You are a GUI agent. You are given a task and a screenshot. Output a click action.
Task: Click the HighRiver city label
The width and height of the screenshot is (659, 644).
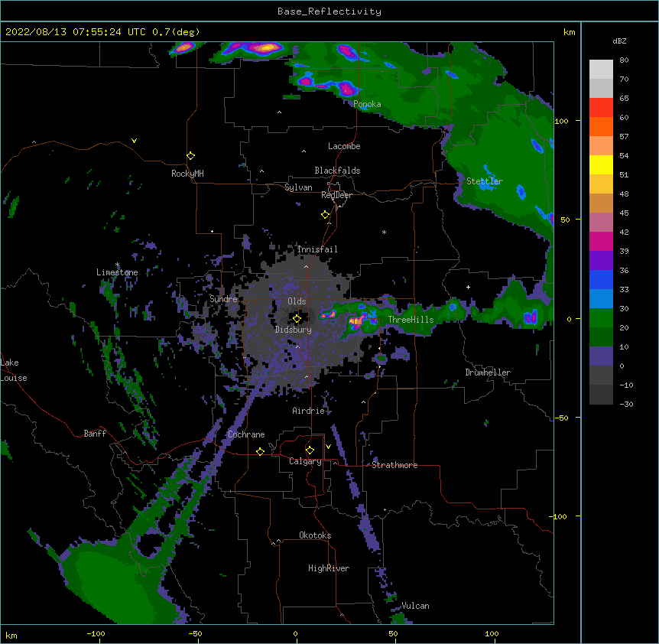pos(329,568)
